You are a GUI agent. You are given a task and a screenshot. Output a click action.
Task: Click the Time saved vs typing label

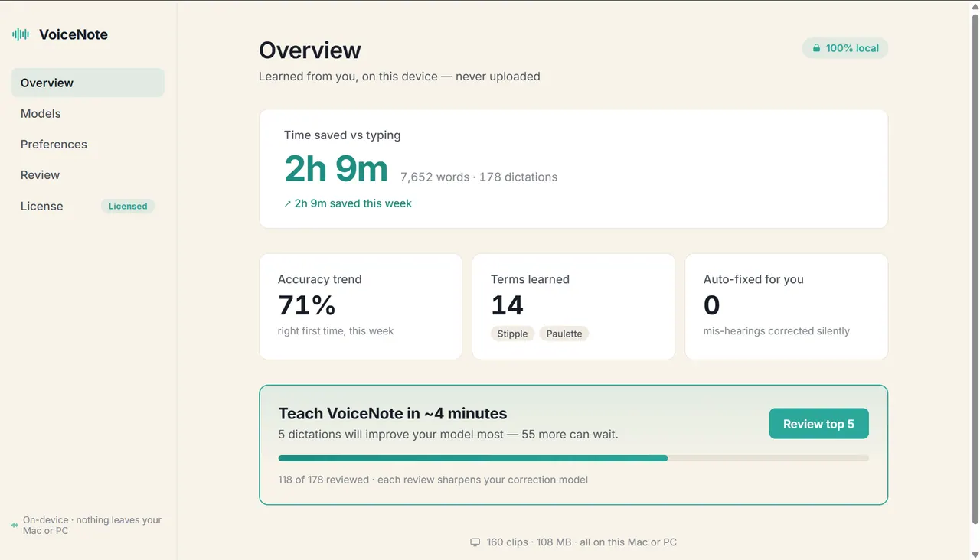coord(342,135)
